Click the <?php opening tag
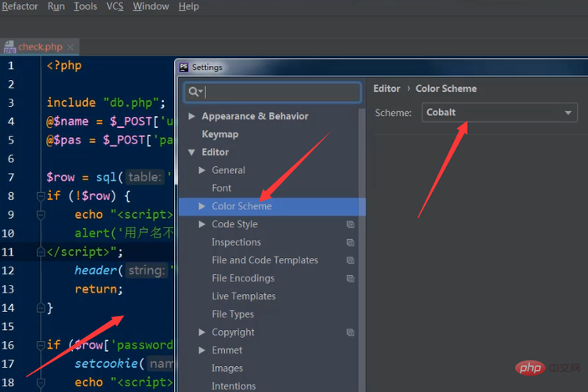Screen dimensions: 588x392 coord(64,66)
